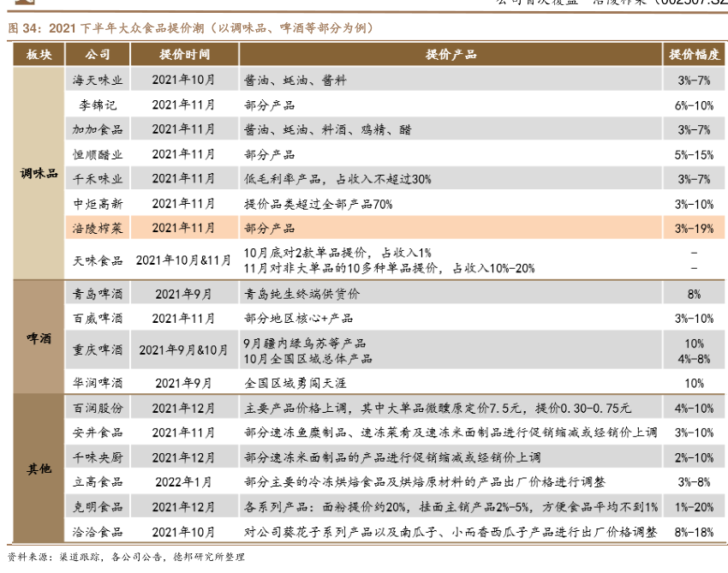Viewport: 728px width, 573px height.
Task: Click the "提价产品" column header
Action: tap(451, 55)
